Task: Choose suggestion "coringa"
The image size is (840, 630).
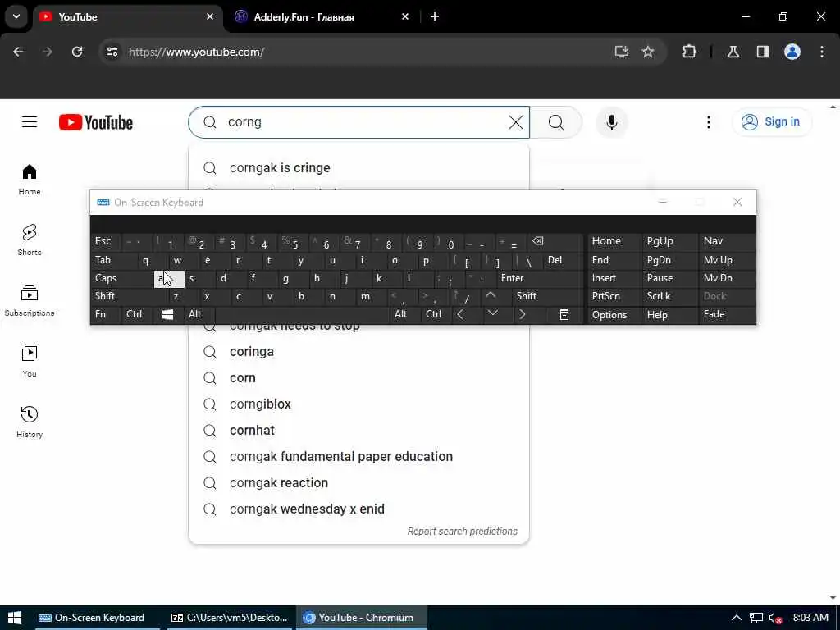Action: (x=358, y=352)
